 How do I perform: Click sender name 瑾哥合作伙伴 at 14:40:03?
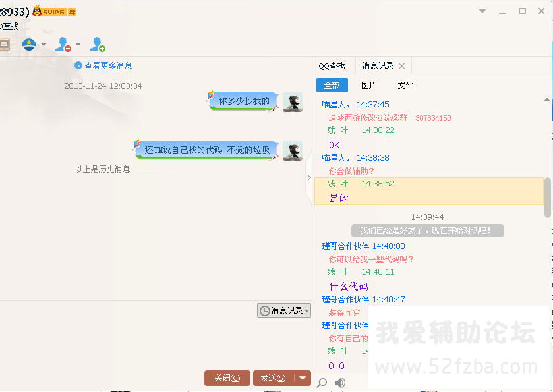tap(345, 246)
